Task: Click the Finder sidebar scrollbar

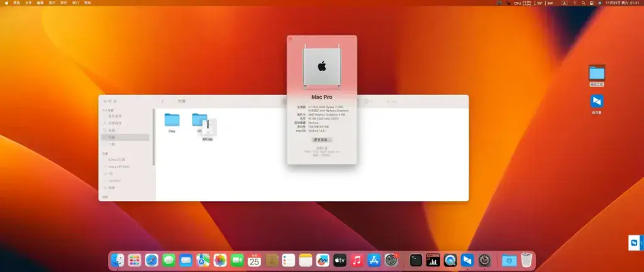Action: click(x=154, y=136)
